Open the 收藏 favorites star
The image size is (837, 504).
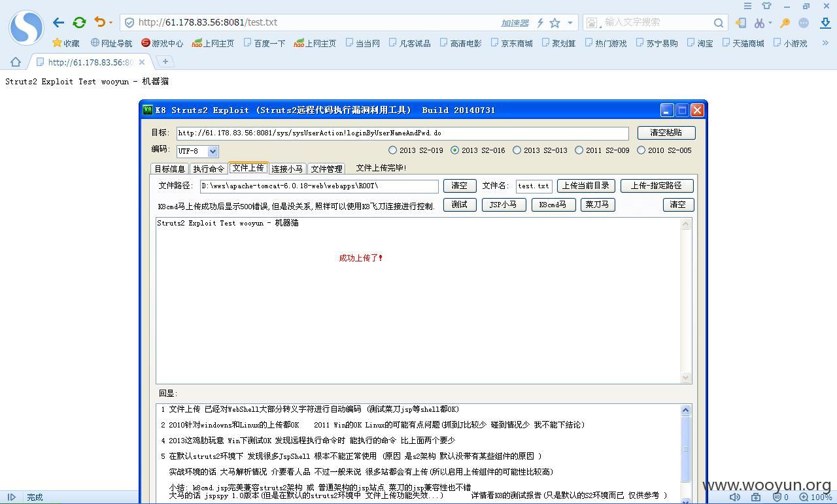click(65, 43)
